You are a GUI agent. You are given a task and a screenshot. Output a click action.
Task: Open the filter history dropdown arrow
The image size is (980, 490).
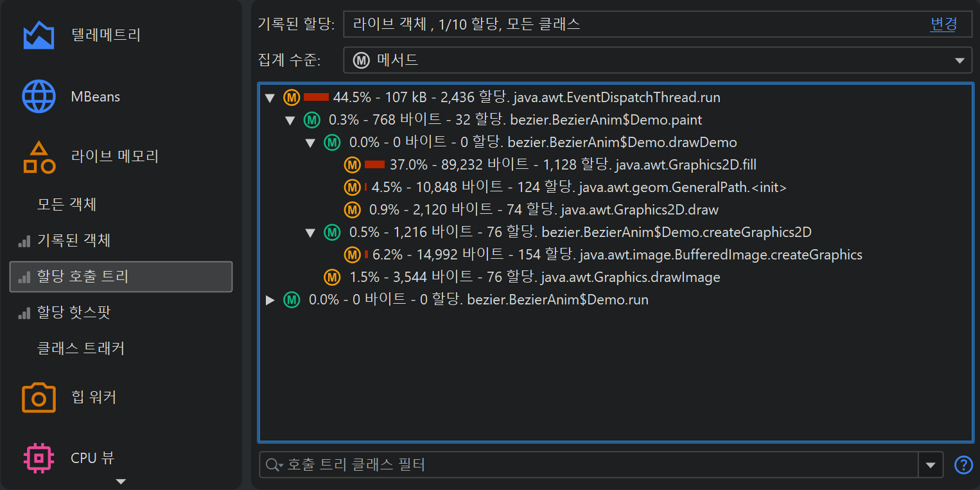(931, 465)
